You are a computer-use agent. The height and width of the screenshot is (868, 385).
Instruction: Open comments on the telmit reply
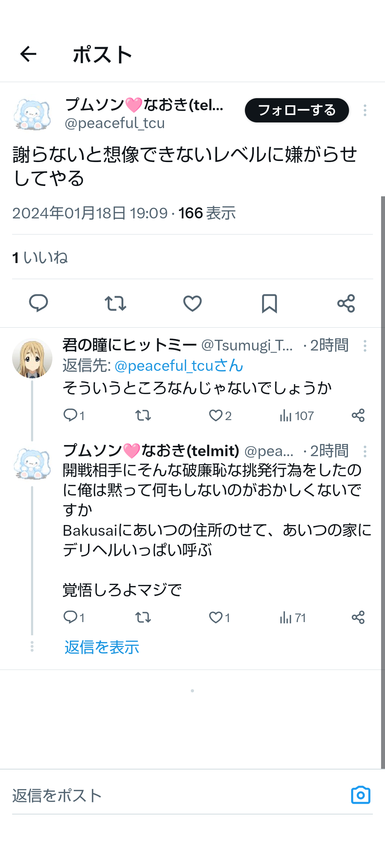coord(71,617)
